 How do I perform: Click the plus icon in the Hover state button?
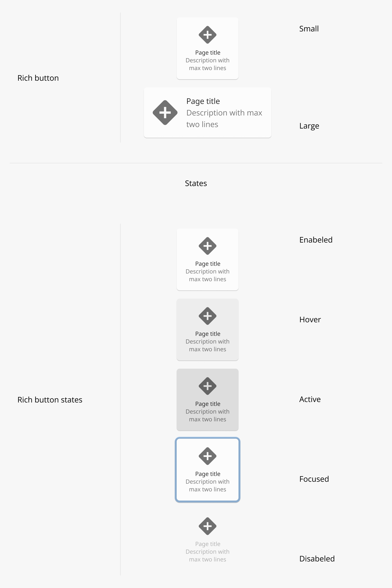208,316
